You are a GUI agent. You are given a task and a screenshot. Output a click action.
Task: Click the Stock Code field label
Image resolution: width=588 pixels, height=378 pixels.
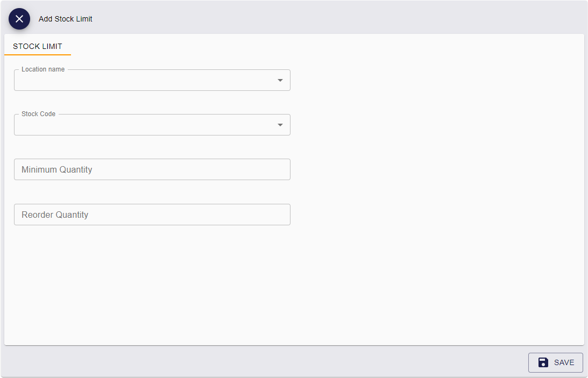click(38, 114)
